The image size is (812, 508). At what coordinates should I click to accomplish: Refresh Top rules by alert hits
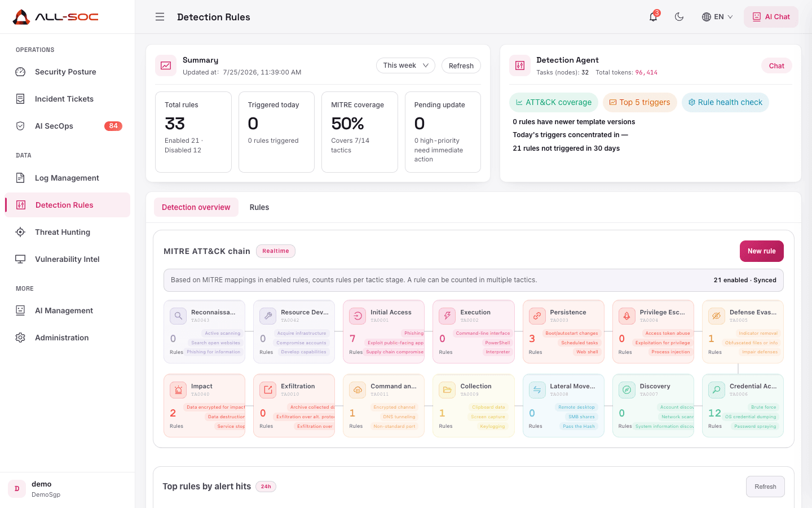[765, 487]
